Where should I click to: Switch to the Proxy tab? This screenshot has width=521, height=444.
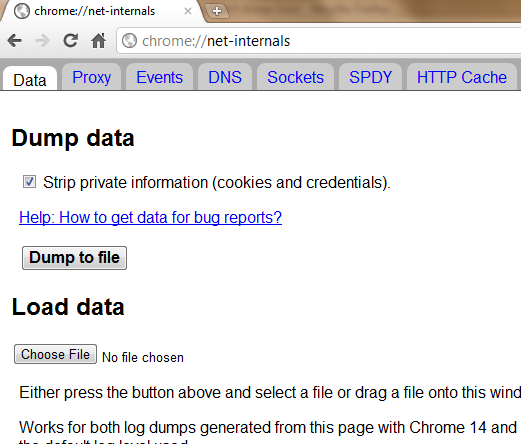coord(91,77)
